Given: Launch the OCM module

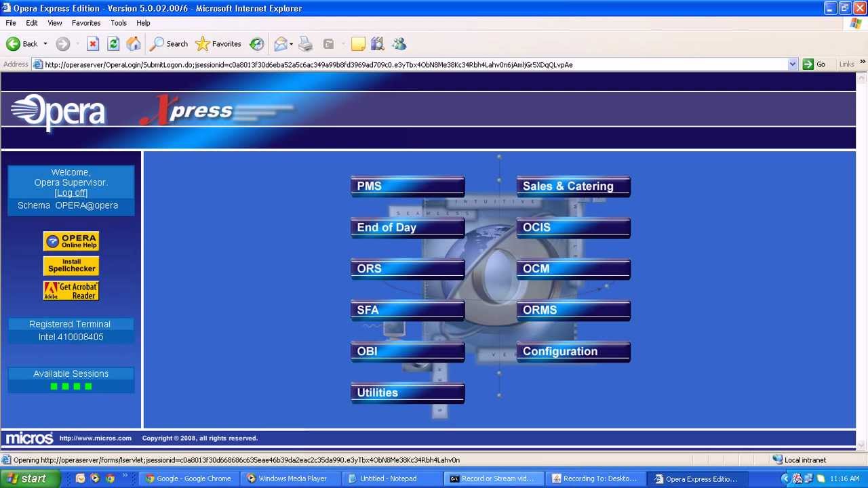Looking at the screenshot, I should [x=574, y=269].
